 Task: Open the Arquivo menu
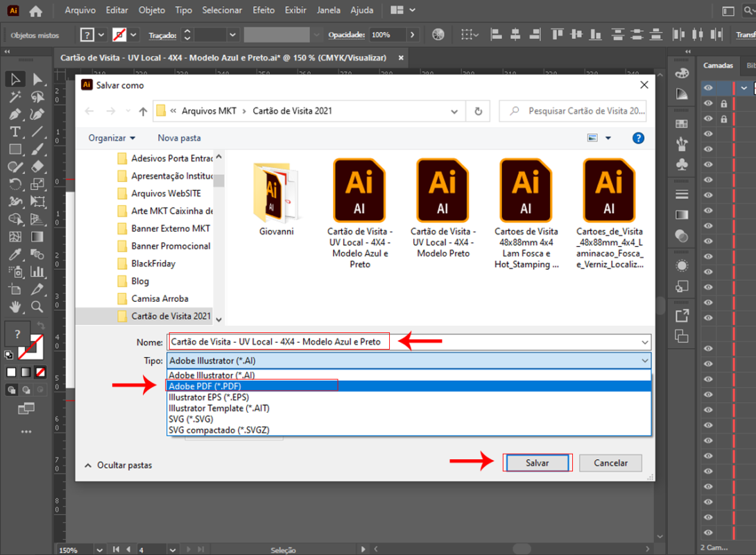coord(80,10)
